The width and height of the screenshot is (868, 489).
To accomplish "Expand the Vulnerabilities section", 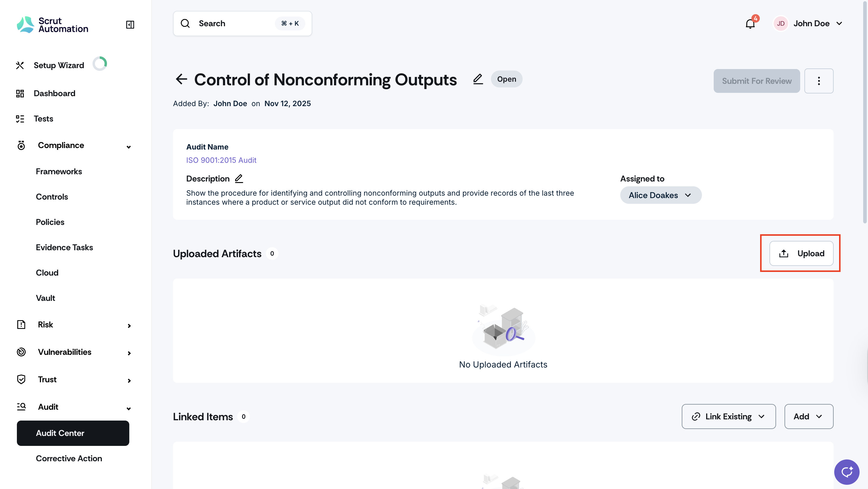I will (129, 353).
